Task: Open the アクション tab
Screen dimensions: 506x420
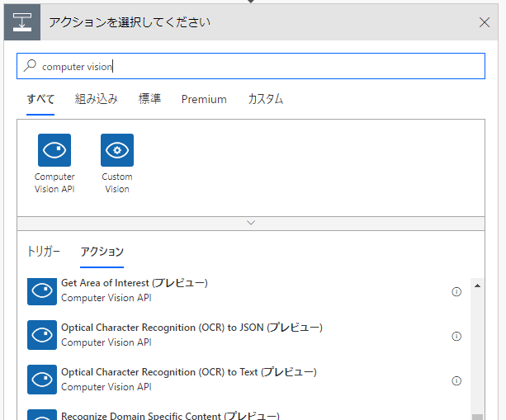Action: 102,252
